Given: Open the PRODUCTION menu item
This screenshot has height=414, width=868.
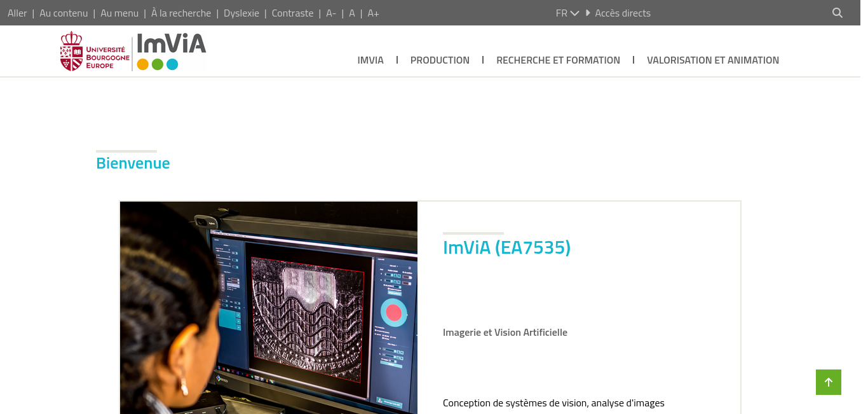Looking at the screenshot, I should [x=440, y=60].
